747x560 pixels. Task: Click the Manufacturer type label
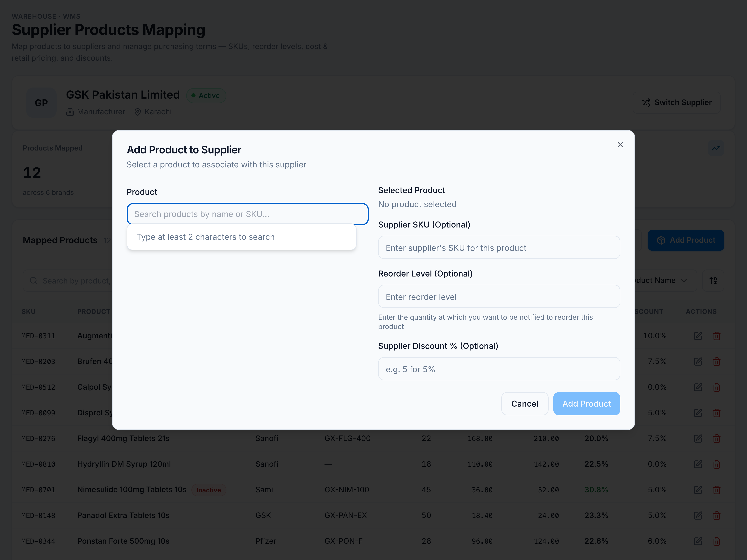(96, 112)
